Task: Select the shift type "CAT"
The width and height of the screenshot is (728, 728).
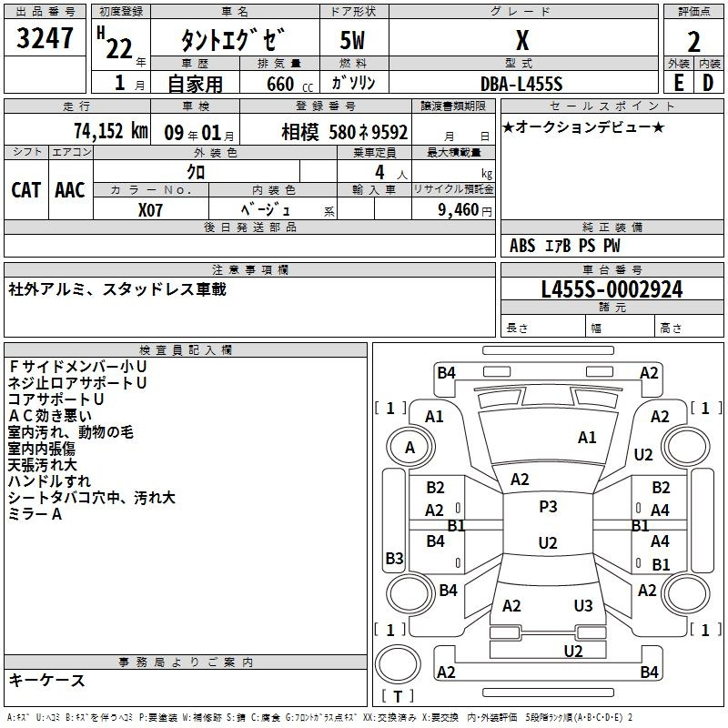Action: [26, 190]
